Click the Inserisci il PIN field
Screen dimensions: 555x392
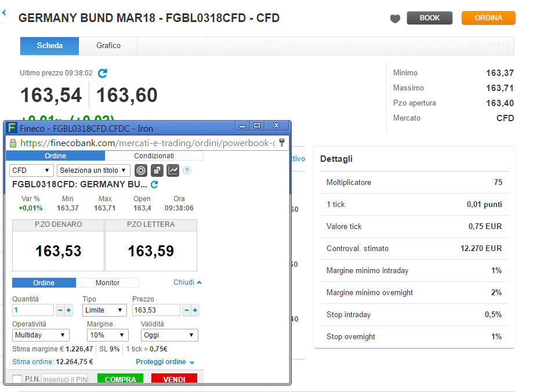[x=65, y=379]
